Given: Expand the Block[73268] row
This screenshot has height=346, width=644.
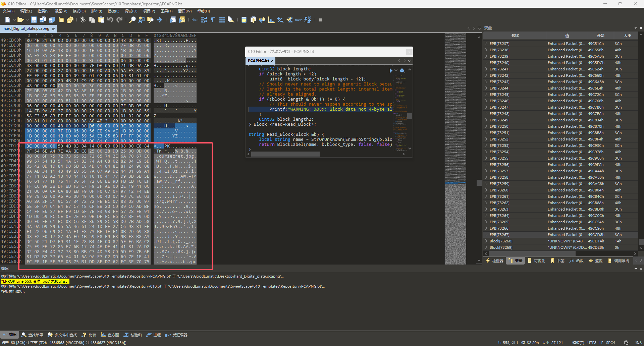Looking at the screenshot, I should 486,241.
